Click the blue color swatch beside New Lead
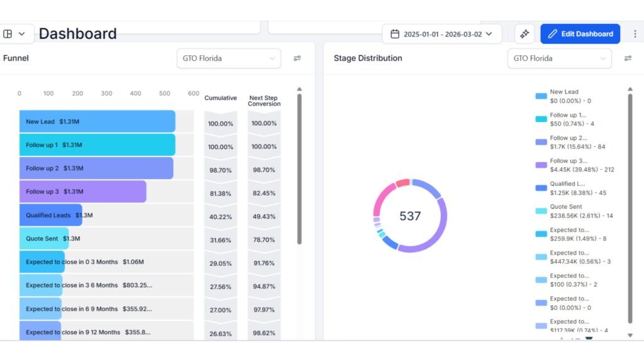 [x=540, y=96]
